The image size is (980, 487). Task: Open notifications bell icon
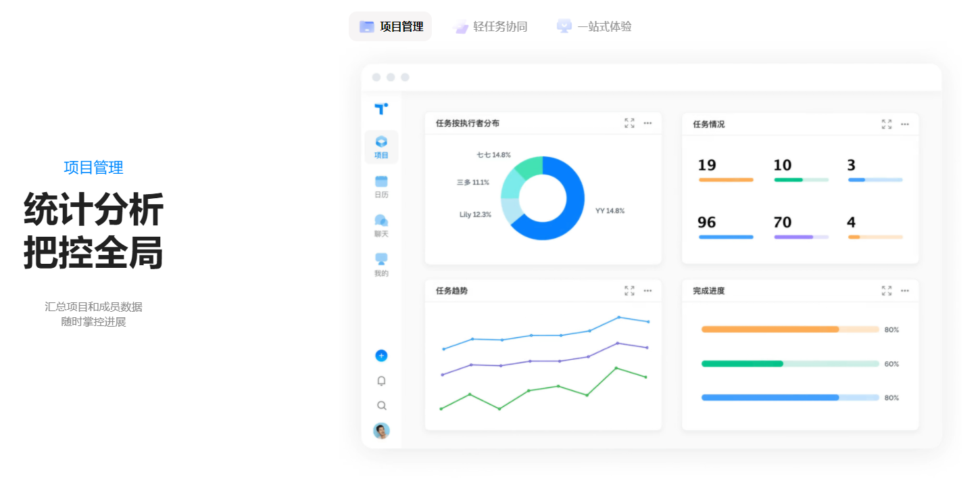click(381, 381)
